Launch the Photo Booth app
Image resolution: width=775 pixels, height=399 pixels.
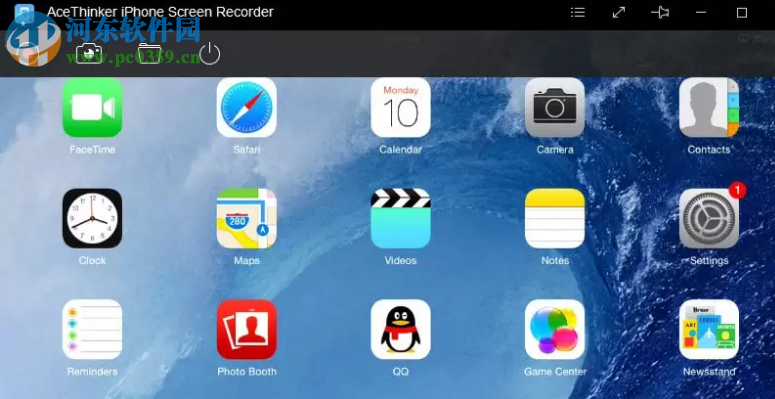[x=247, y=329]
